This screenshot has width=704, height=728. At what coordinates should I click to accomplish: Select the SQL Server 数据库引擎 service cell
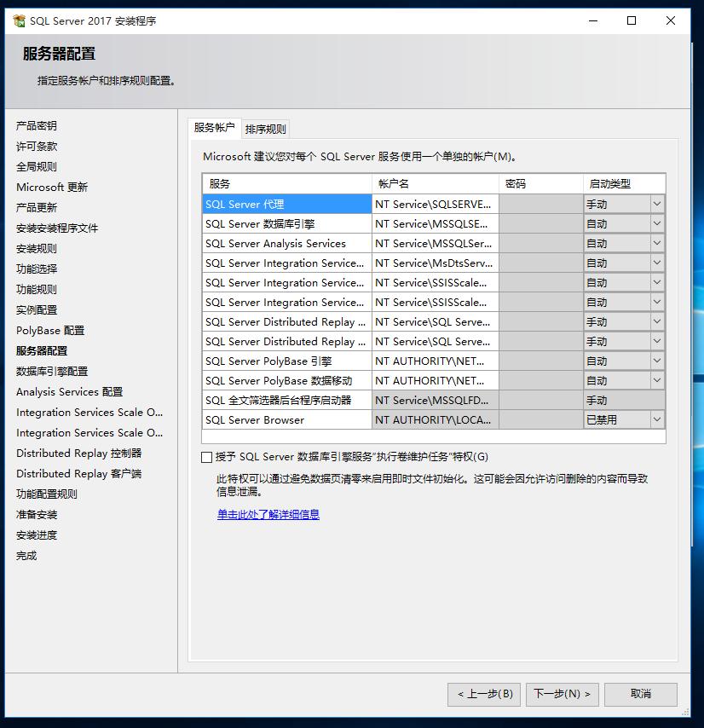[286, 224]
